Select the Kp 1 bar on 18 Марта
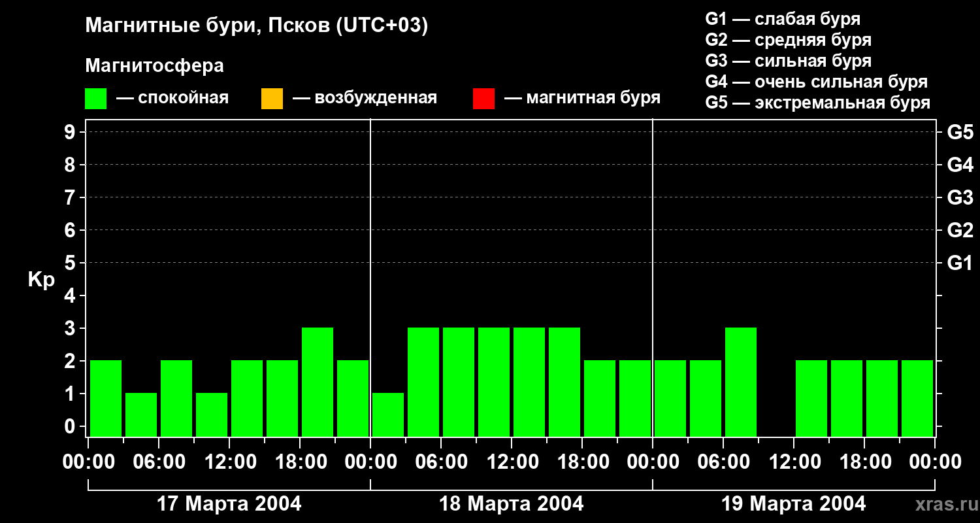 [388, 414]
